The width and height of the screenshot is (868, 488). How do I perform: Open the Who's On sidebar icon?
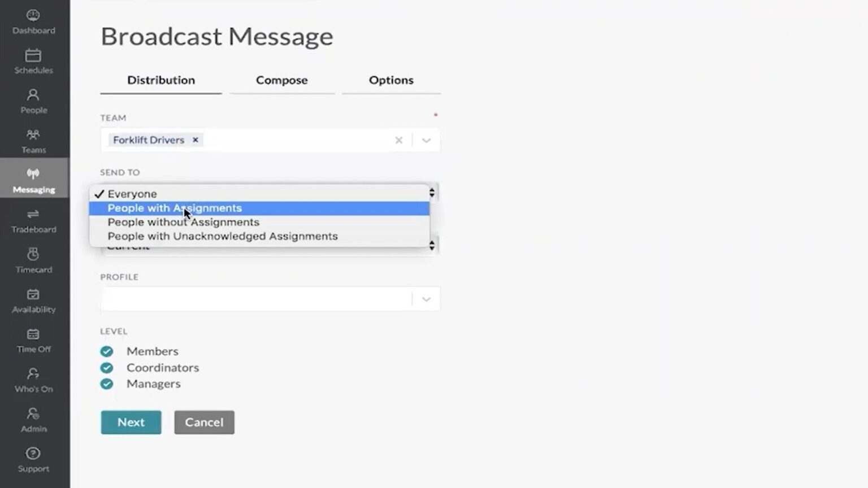33,374
